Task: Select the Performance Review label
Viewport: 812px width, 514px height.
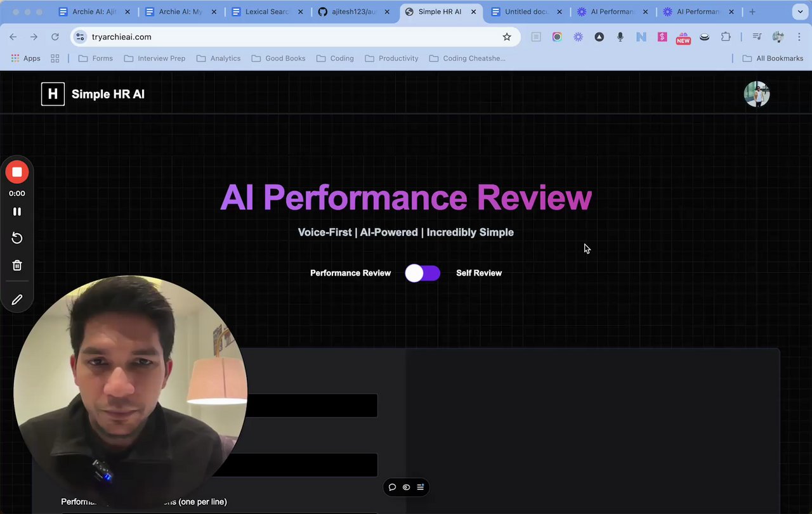Action: (350, 273)
